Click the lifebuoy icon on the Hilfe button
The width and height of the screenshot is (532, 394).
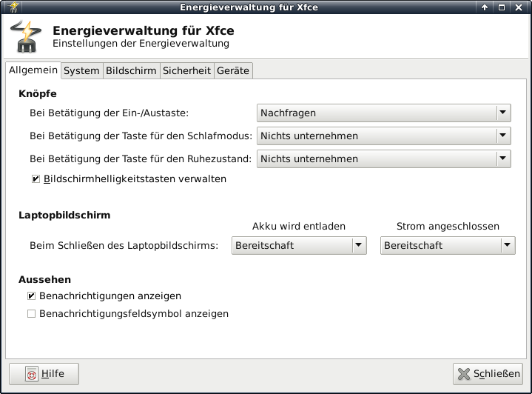(31, 374)
